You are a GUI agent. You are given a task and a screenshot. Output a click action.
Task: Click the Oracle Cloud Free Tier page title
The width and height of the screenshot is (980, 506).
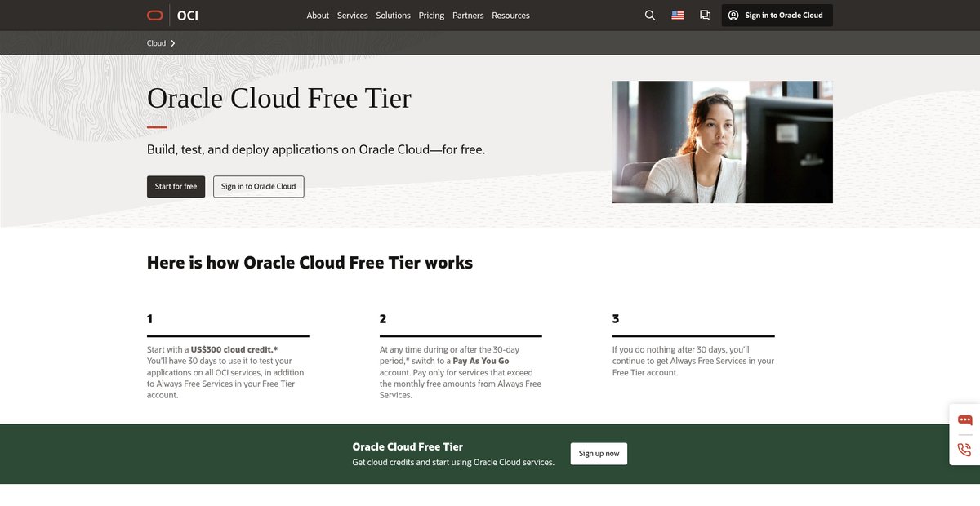tap(279, 98)
